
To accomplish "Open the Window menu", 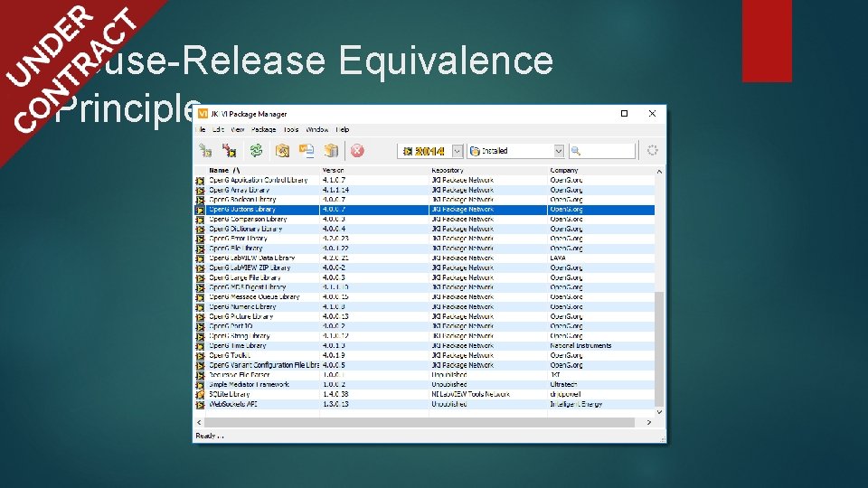I will click(x=317, y=129).
